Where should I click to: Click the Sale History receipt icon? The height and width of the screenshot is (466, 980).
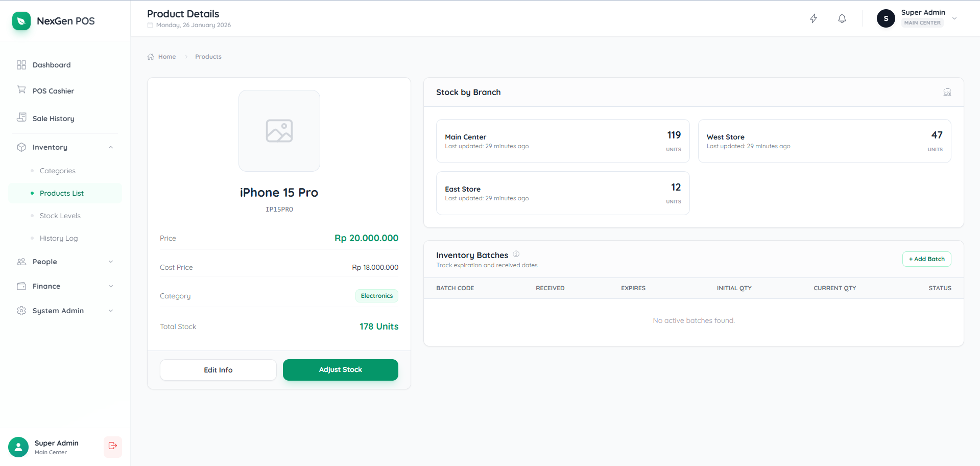[21, 118]
